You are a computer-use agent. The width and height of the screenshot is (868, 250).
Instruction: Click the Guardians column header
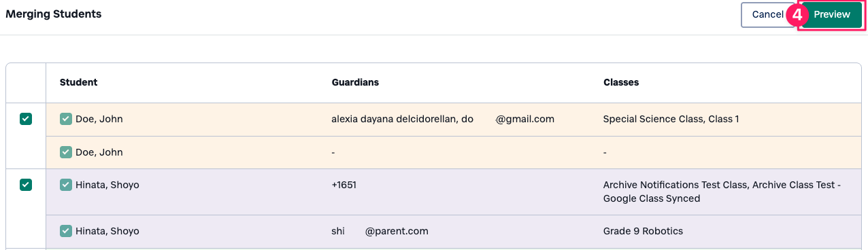(355, 82)
